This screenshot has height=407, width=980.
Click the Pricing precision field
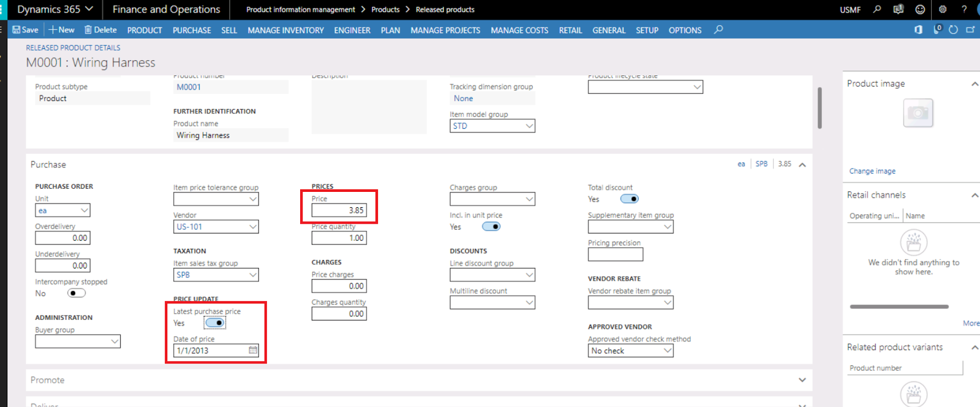(x=616, y=254)
